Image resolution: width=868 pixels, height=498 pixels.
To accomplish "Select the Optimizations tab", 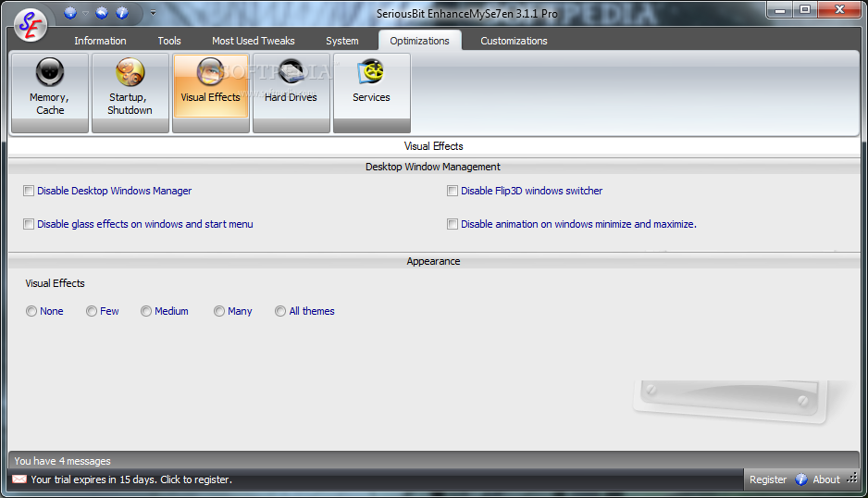I will (x=419, y=41).
